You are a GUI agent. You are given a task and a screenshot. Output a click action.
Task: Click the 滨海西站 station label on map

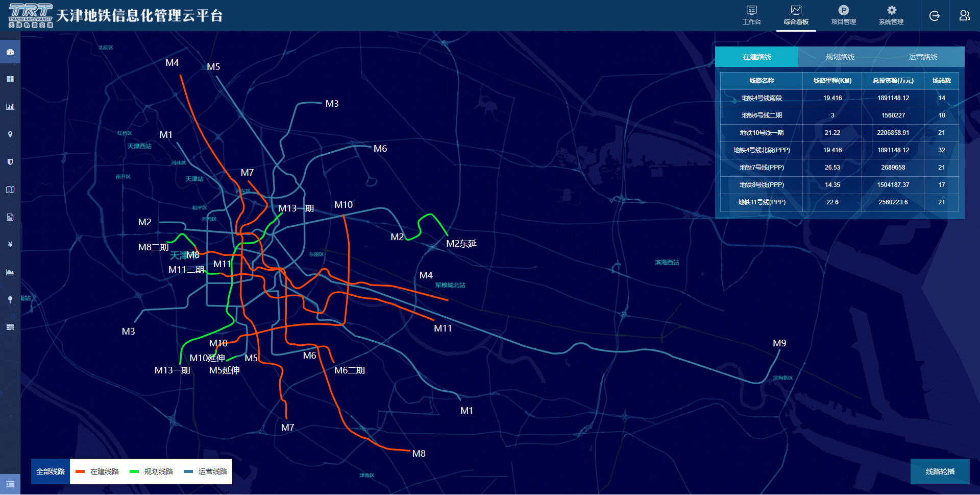point(667,263)
